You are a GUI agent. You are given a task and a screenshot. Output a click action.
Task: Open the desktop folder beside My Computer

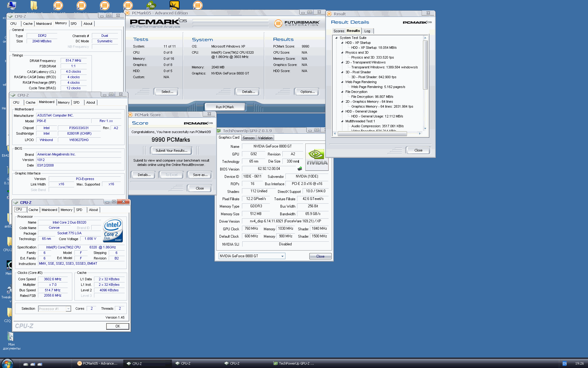point(34,5)
